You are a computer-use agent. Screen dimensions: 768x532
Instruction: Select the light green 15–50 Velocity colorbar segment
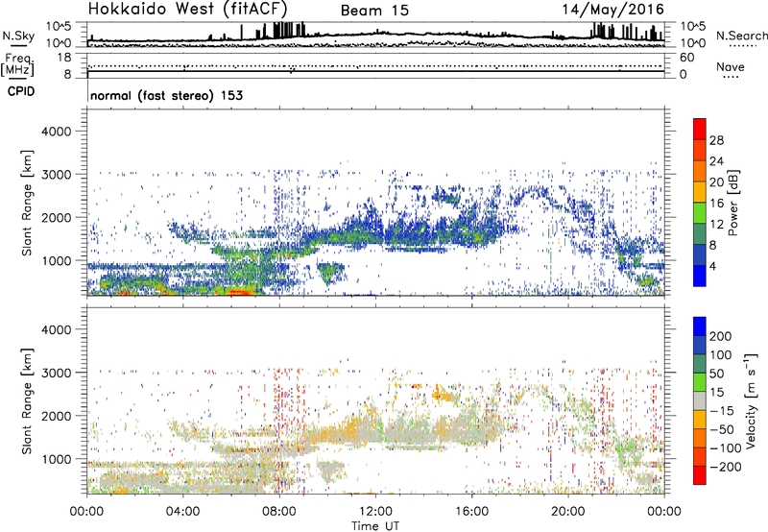[700, 382]
